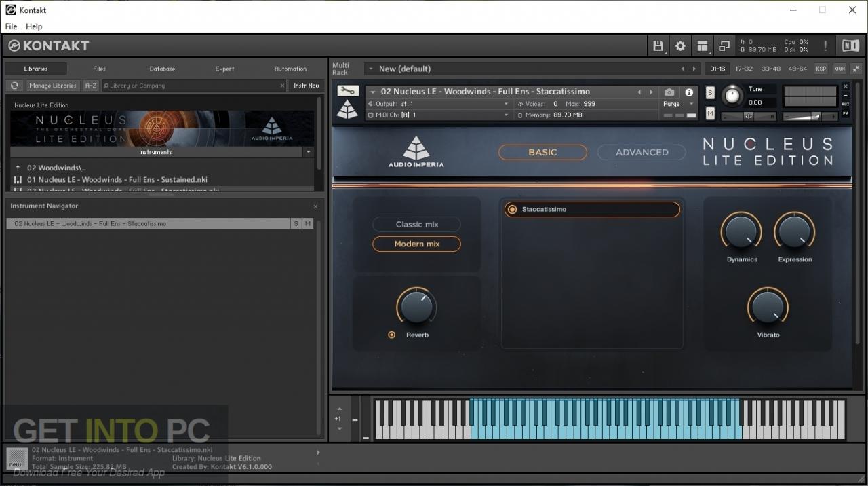Open Kontakt options gear icon

[x=680, y=46]
